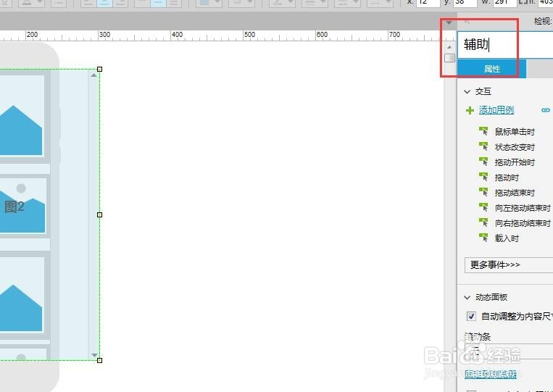Screen dimensions: 553x392
Task: Click the 鼠标单击时 event arrow icon
Action: (x=483, y=131)
